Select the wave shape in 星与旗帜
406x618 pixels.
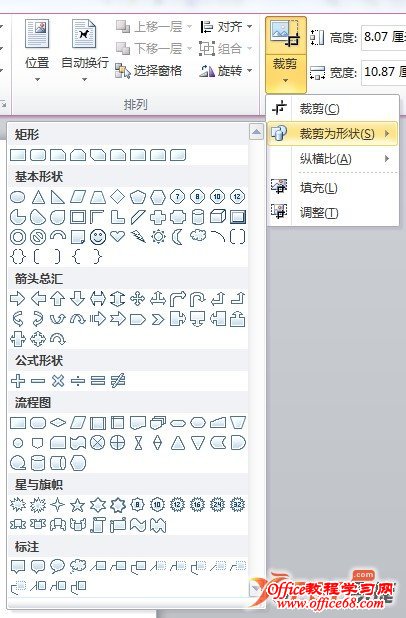(x=138, y=525)
